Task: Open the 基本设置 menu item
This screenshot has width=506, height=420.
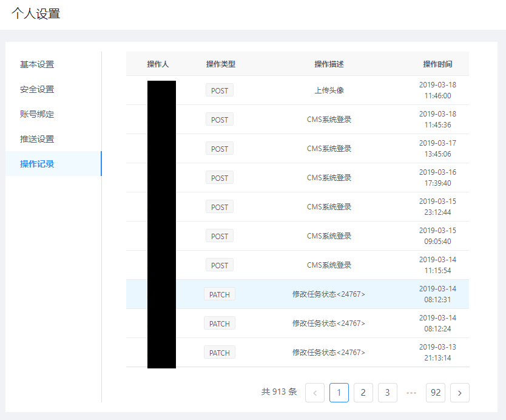Action: [x=53, y=64]
